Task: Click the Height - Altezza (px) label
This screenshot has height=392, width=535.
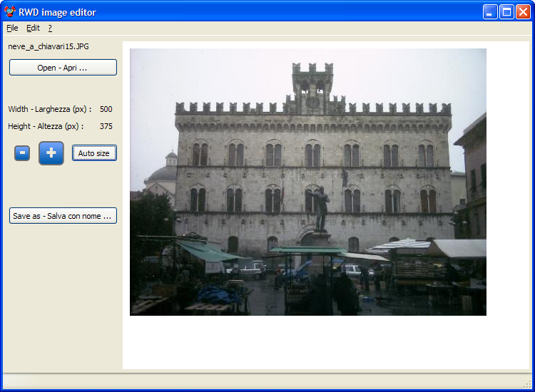Action: (46, 126)
